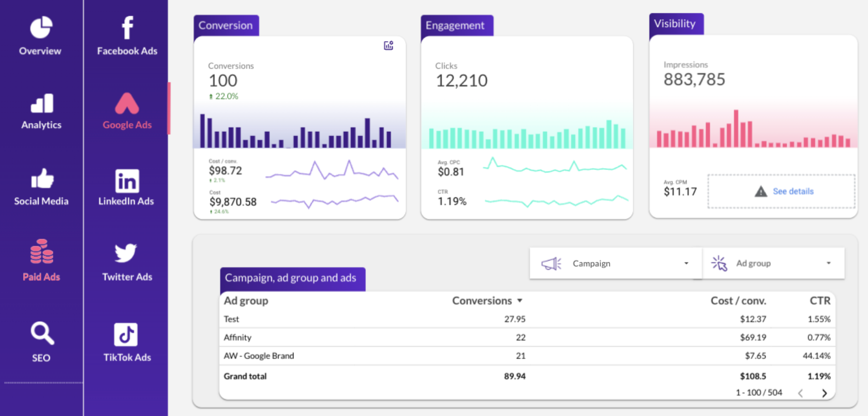The image size is (868, 416).
Task: Click the chart explore icon in Conversion card
Action: pos(389,46)
